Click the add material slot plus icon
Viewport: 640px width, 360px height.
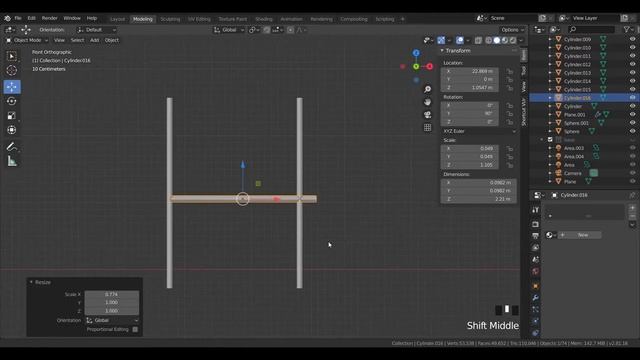click(632, 208)
